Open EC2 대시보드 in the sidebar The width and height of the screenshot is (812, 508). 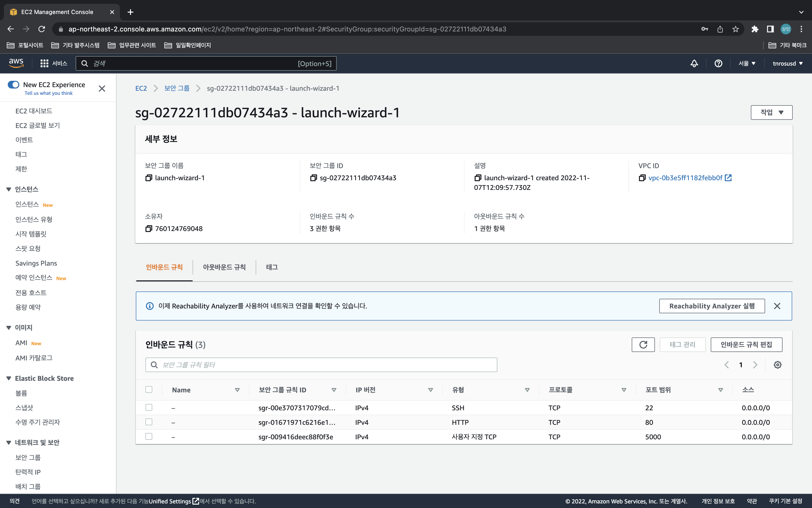pos(34,111)
